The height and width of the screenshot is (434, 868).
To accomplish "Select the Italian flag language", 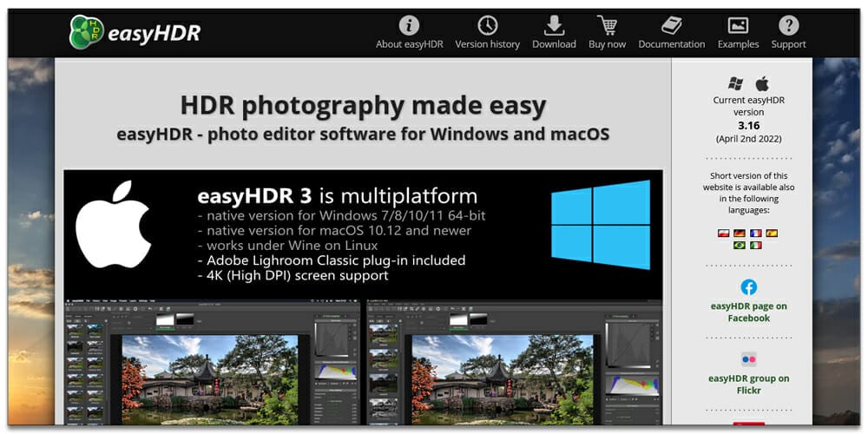I will [x=756, y=246].
